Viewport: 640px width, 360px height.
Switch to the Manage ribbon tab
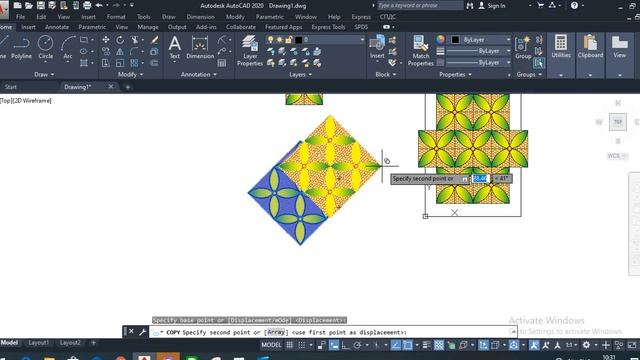pyautogui.click(x=148, y=27)
